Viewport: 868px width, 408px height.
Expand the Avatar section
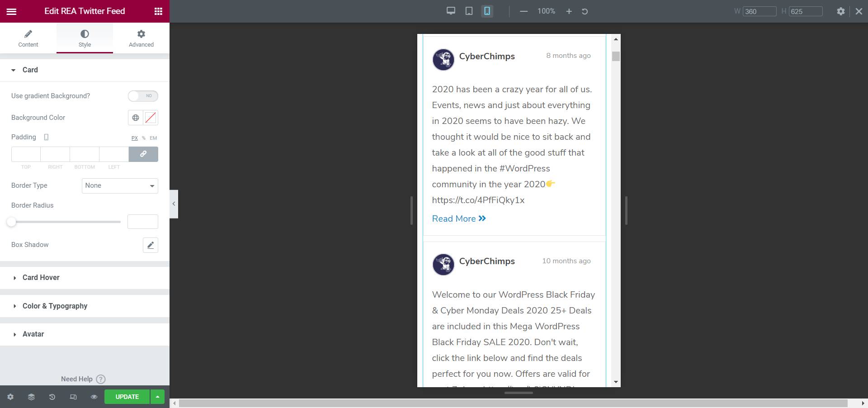[x=85, y=334]
